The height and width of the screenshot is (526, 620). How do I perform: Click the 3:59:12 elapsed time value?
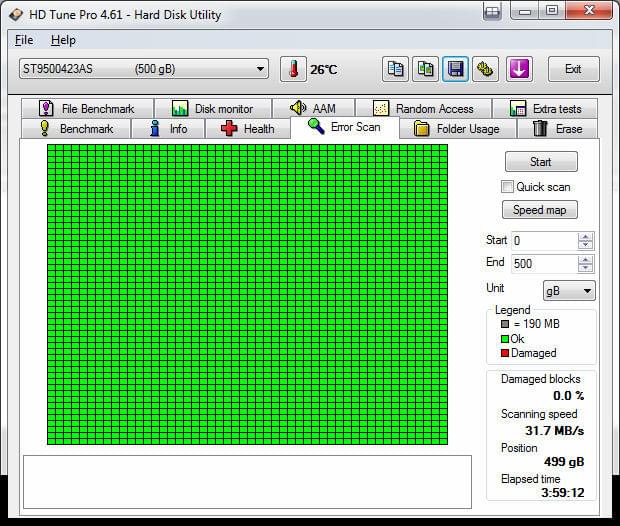563,493
